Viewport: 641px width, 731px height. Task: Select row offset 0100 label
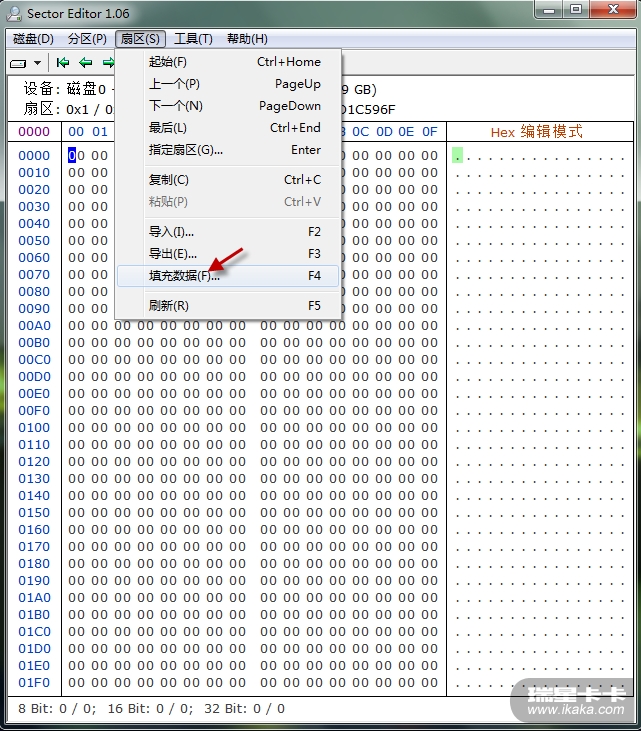34,428
